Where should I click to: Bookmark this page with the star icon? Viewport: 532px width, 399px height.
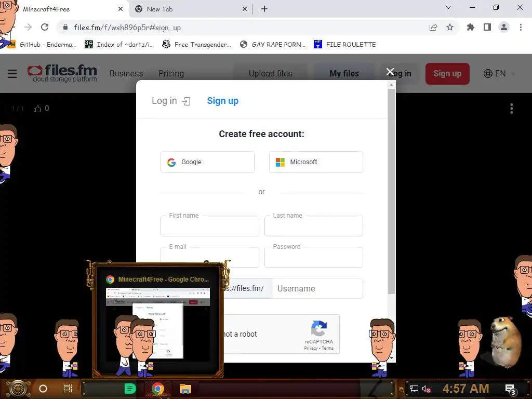[450, 27]
